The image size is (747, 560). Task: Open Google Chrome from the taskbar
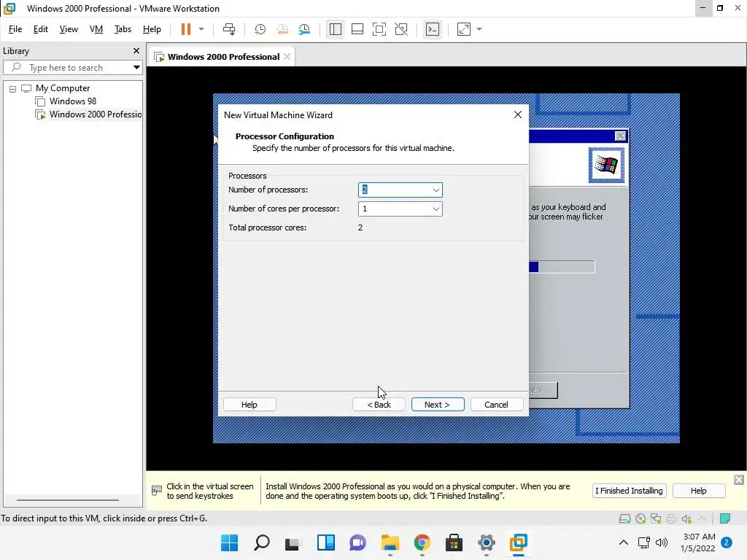(x=422, y=542)
